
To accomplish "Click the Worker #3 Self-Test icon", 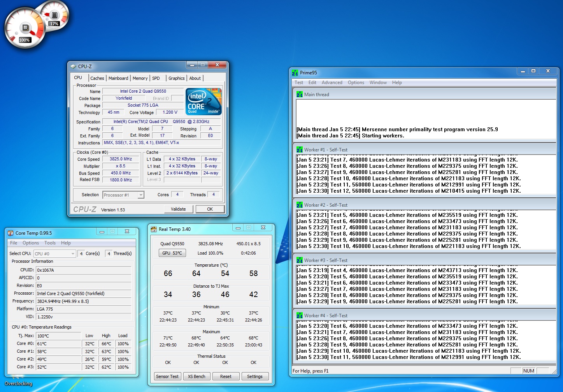I will tap(299, 260).
